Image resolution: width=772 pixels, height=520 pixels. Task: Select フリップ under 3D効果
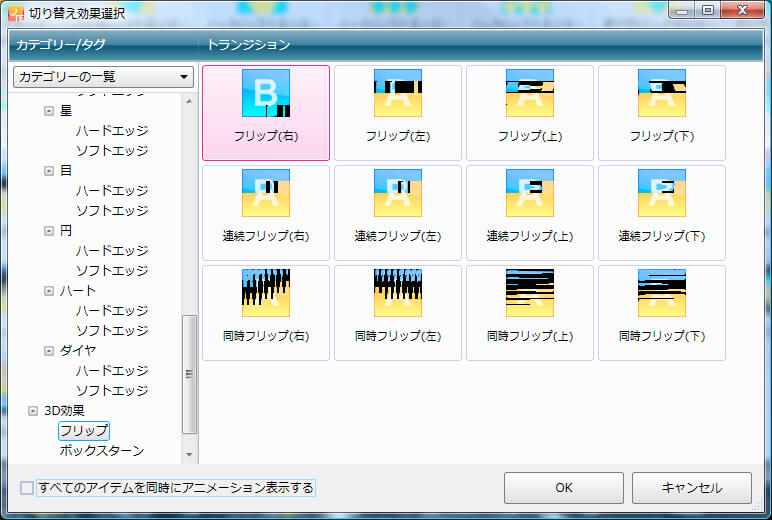pyautogui.click(x=84, y=431)
